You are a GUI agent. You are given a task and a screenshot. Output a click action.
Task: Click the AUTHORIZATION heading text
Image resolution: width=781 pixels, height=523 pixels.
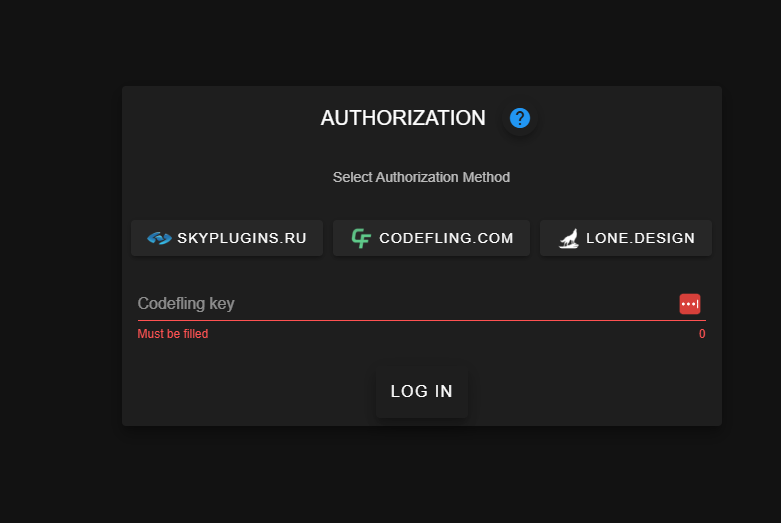[x=403, y=118]
